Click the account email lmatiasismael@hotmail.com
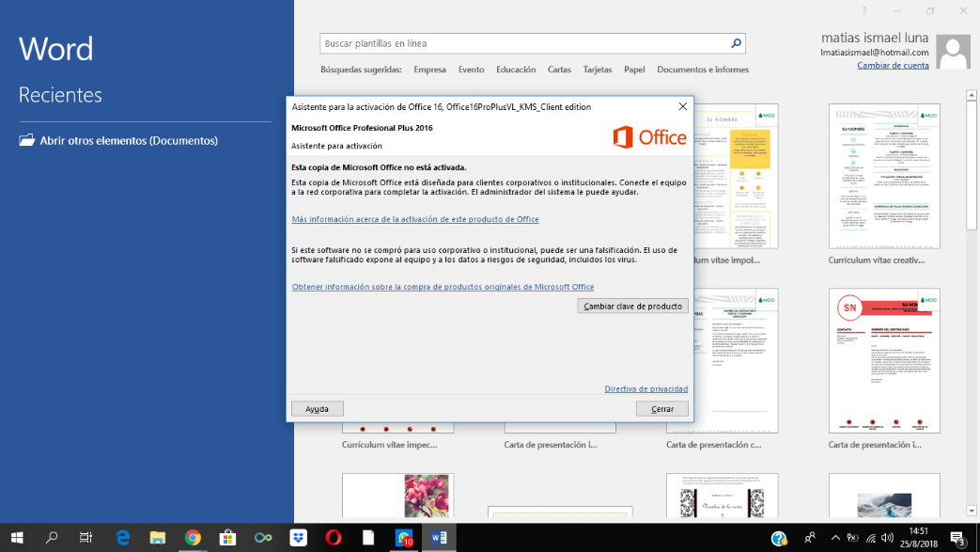 [875, 53]
